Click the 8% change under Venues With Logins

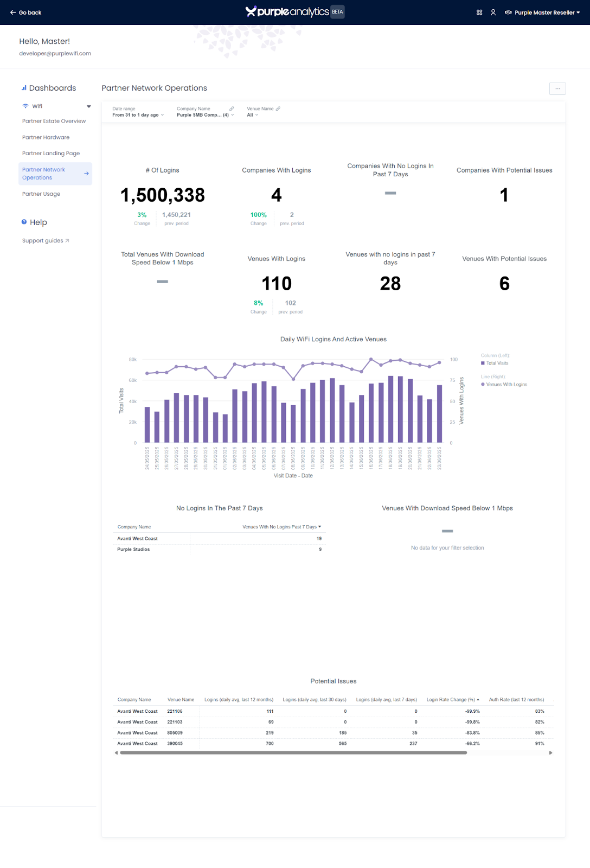tap(259, 303)
